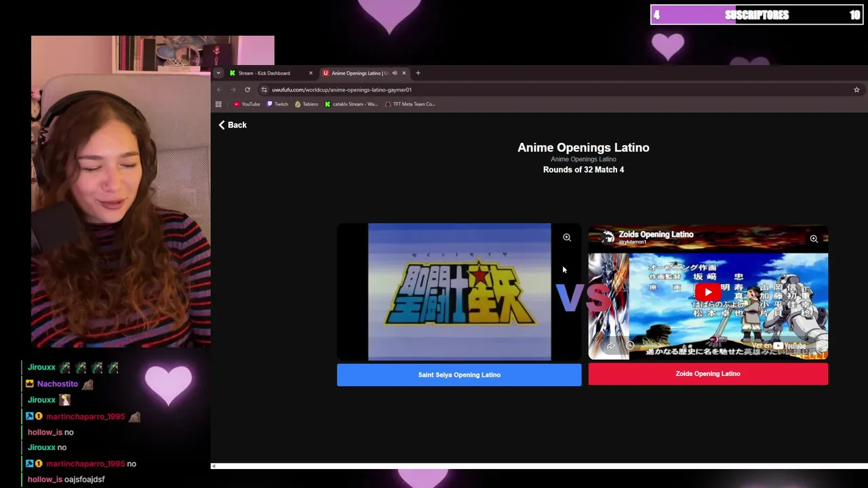This screenshot has height=488, width=868.
Task: Click the Suscriptores progress bar overlay
Action: point(757,15)
